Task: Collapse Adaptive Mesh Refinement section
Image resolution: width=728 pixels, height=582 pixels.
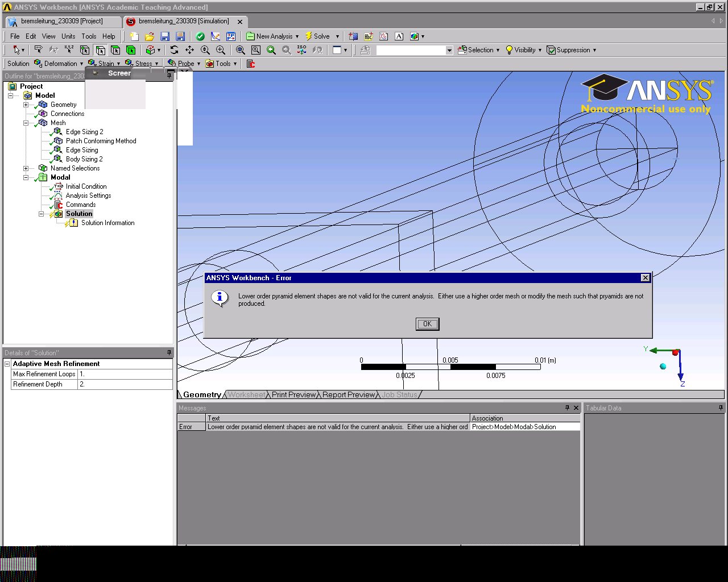Action: click(x=7, y=364)
